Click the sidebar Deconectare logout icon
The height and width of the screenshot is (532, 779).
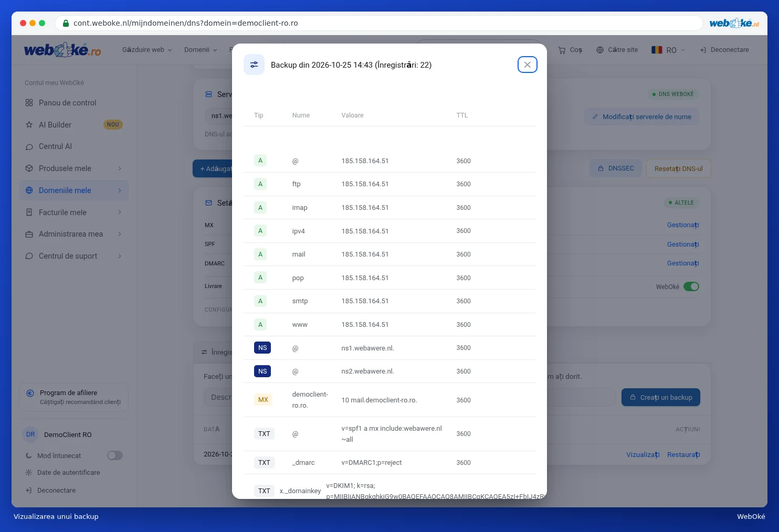pyautogui.click(x=28, y=491)
